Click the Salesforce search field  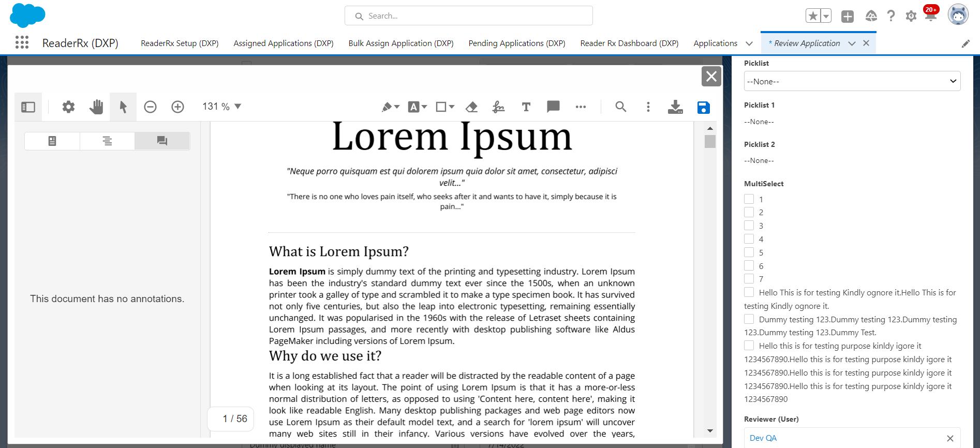468,16
